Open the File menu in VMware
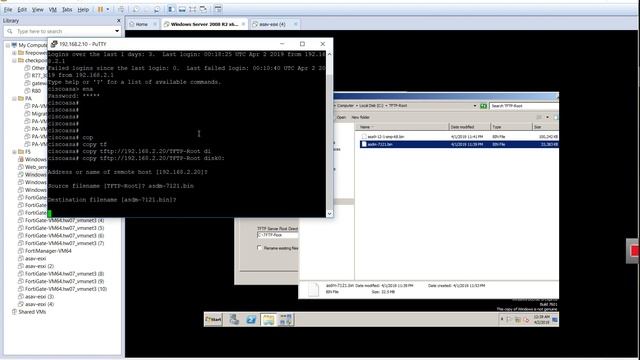640x360 pixels. 8,9
